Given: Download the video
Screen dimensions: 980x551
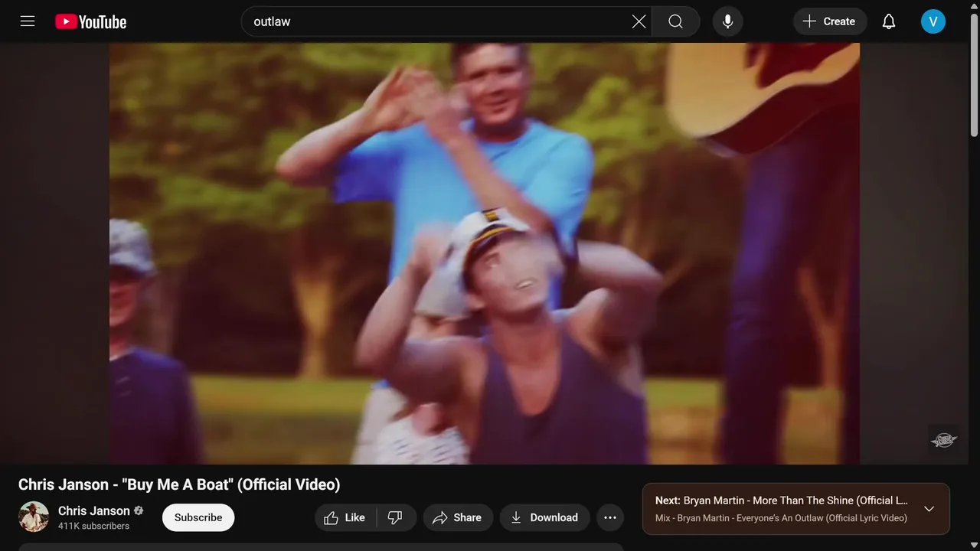Looking at the screenshot, I should coord(544,518).
